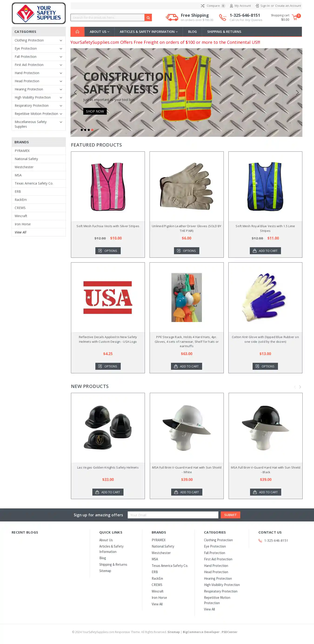Open the Blog menu item

(x=192, y=31)
